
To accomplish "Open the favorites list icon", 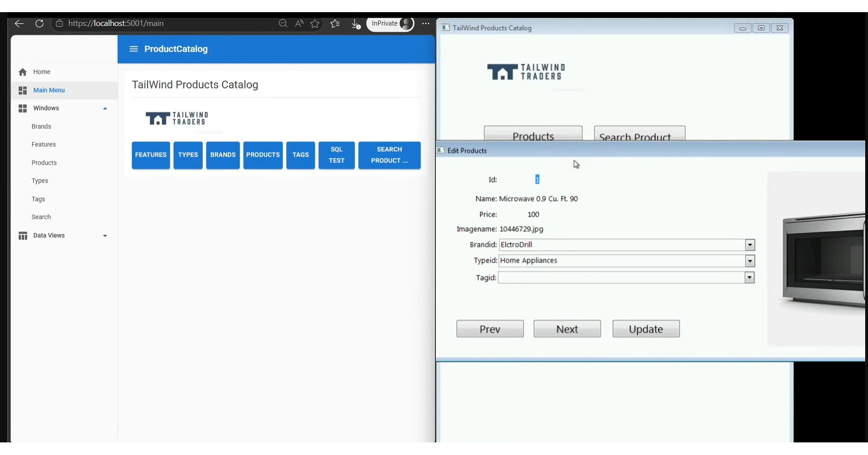I will pyautogui.click(x=335, y=23).
